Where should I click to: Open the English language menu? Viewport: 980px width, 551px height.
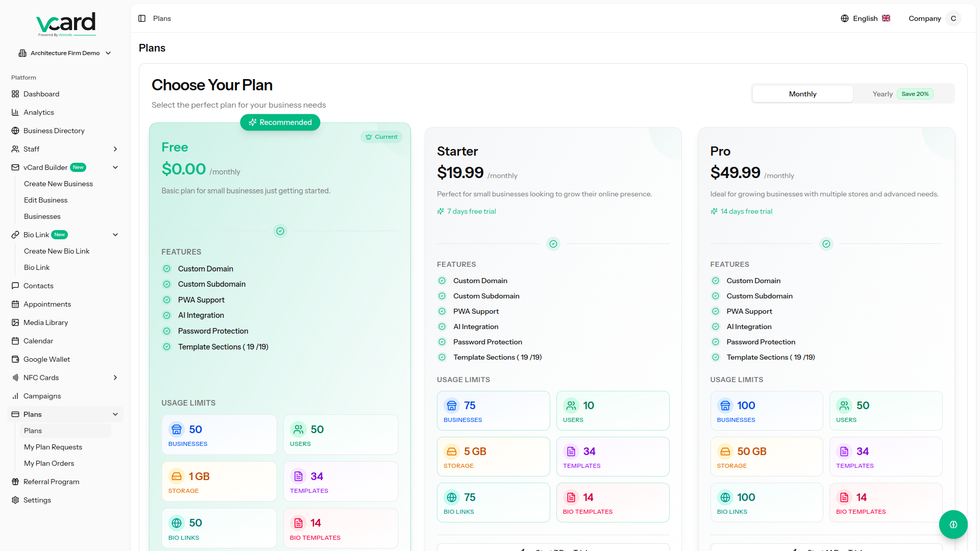pos(865,18)
